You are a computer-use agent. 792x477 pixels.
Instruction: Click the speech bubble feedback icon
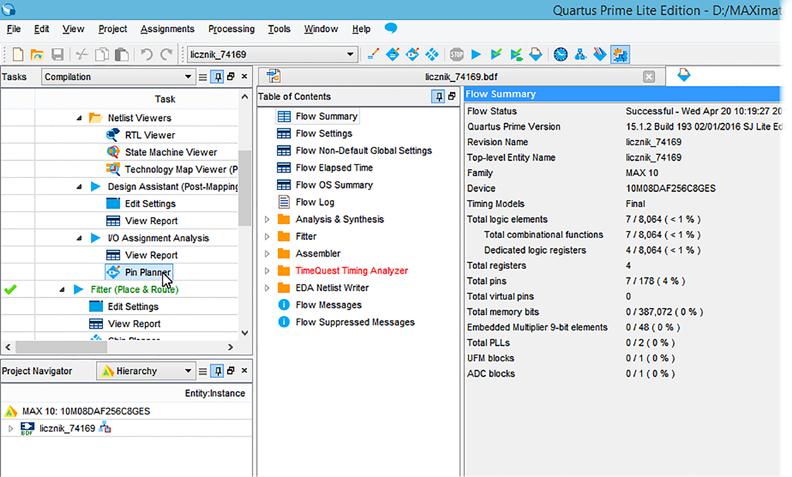[x=391, y=28]
